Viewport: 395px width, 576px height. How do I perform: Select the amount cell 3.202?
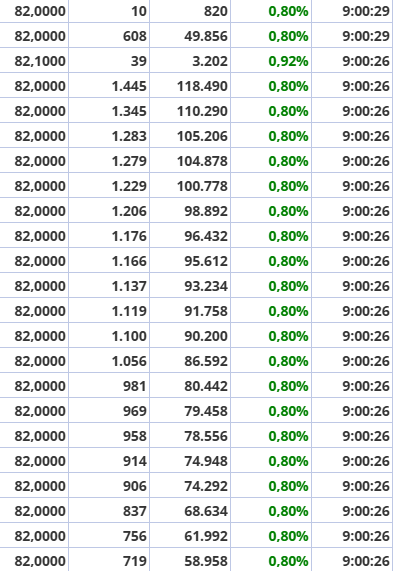coord(190,61)
